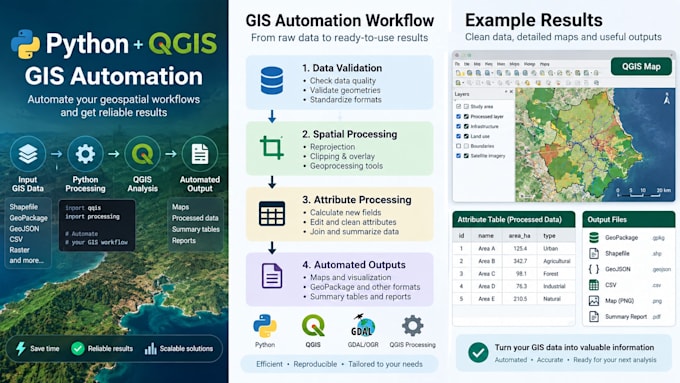Click Raster in the input formats list
680x383 pixels.
coord(20,250)
